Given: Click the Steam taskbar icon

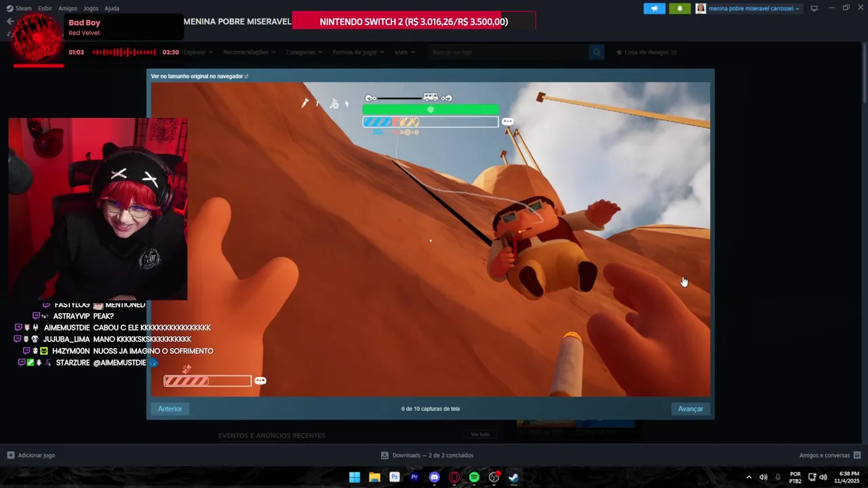Looking at the screenshot, I should [x=514, y=477].
